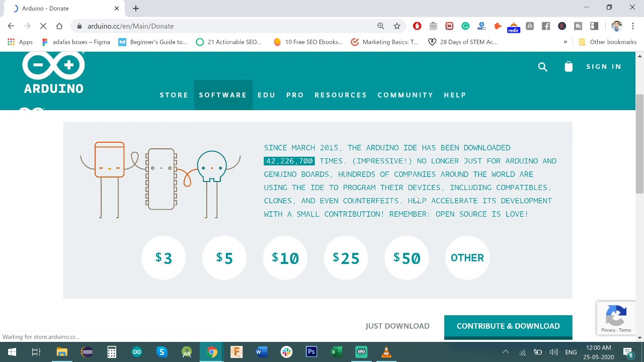Open the Chrome three-dot menu

[x=633, y=26]
